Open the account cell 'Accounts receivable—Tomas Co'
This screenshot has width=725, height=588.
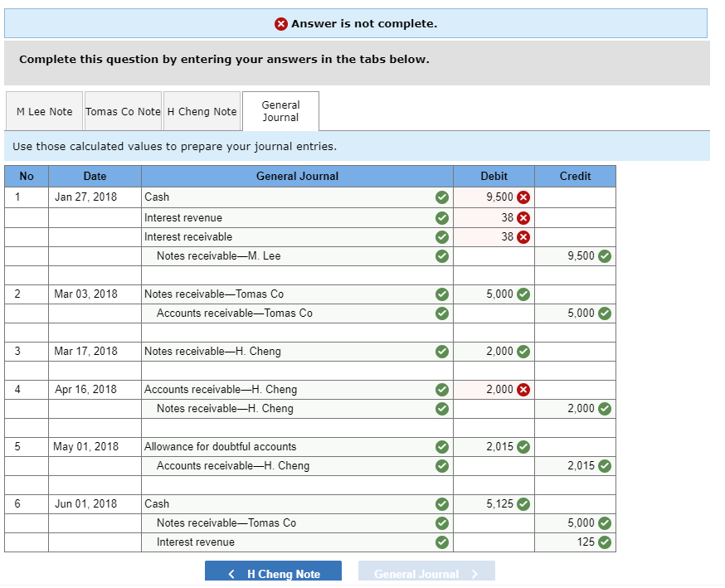point(297,313)
